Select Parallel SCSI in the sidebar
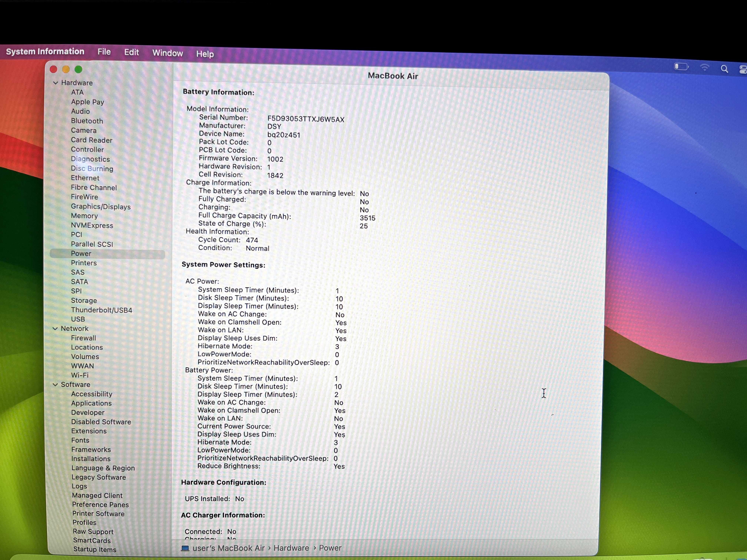The width and height of the screenshot is (747, 560). (92, 244)
